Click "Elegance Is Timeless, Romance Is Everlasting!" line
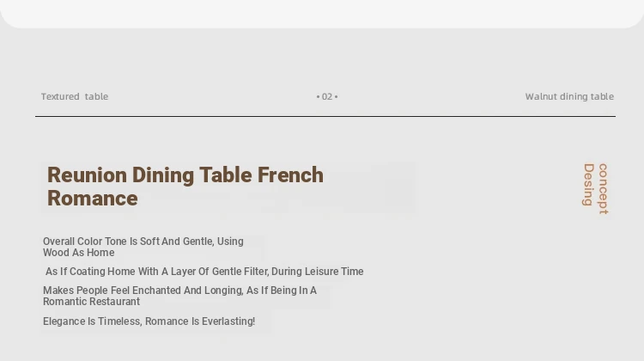Viewport: 644px width, 361px height. click(149, 321)
